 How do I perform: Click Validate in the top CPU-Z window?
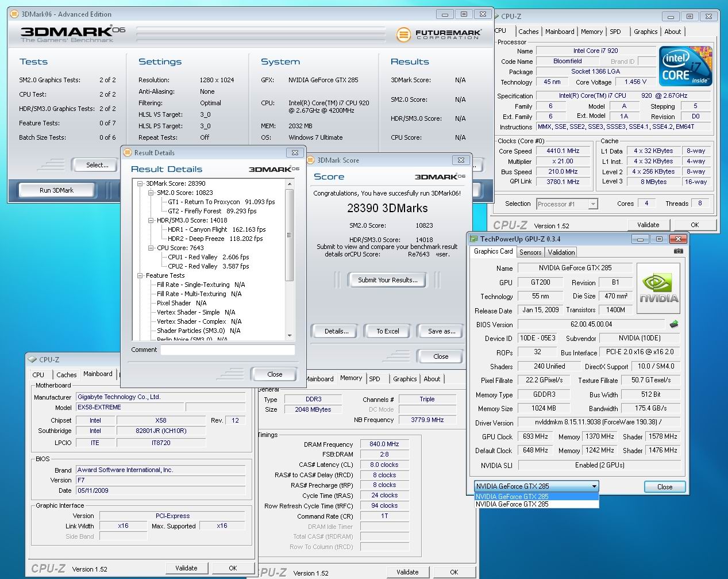(648, 225)
